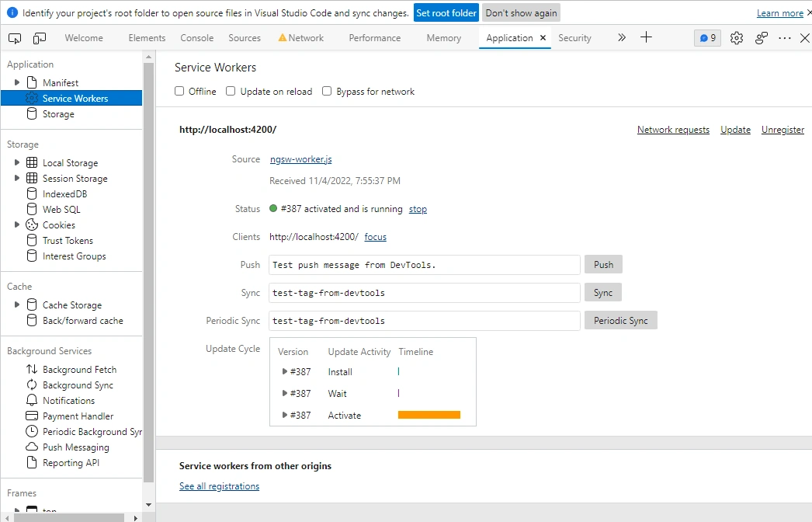812x522 pixels.
Task: Open the Performance tab
Action: (374, 38)
